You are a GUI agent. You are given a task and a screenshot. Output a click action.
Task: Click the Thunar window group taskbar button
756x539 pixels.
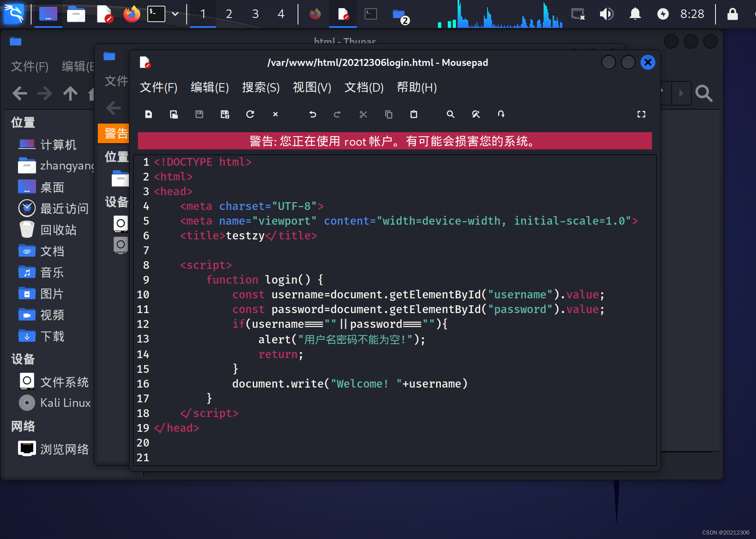400,16
